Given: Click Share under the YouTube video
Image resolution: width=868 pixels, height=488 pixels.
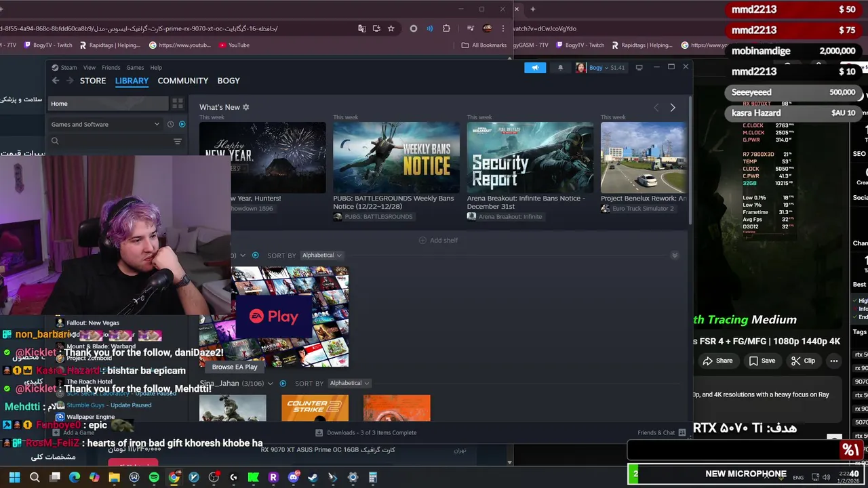Looking at the screenshot, I should 717,361.
